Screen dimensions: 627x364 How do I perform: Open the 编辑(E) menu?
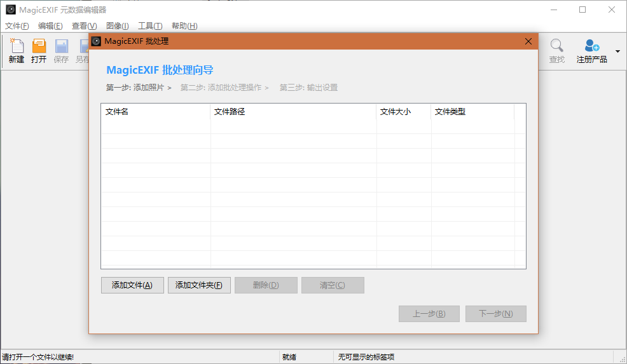tap(50, 26)
